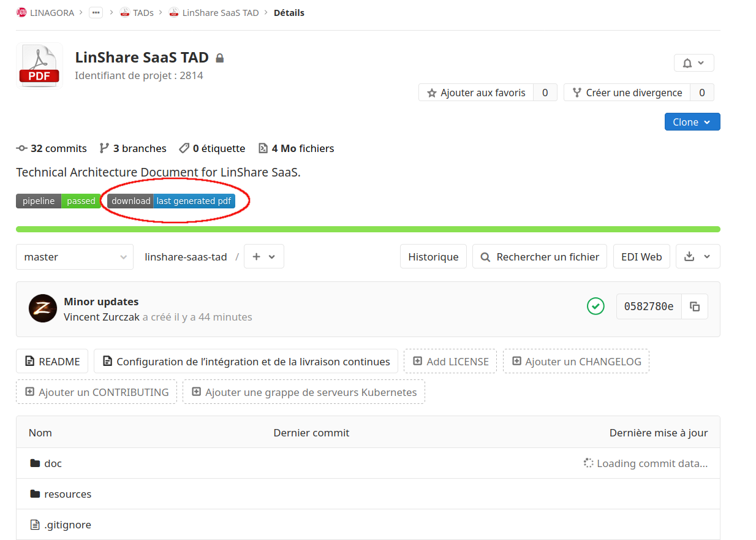Screen dimensions: 756x540
Task: Click Créer une divergence fork button
Action: 627,93
